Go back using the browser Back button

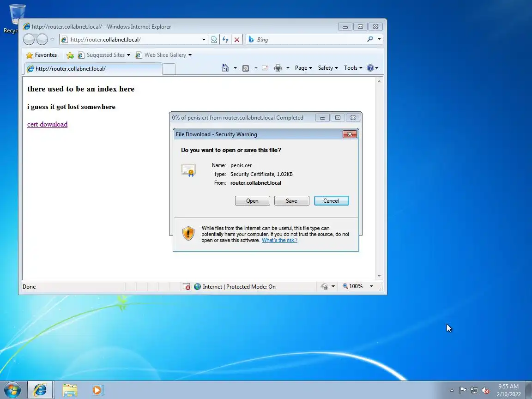click(29, 39)
